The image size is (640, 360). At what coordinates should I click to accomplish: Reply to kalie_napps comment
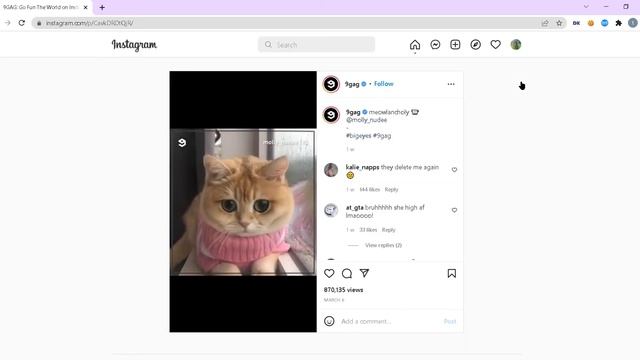click(x=391, y=189)
